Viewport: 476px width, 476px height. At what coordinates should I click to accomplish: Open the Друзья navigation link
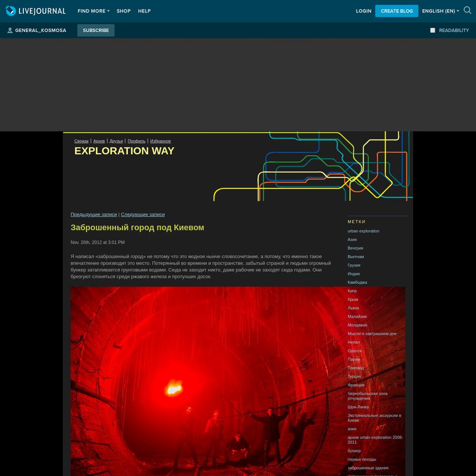click(x=116, y=141)
